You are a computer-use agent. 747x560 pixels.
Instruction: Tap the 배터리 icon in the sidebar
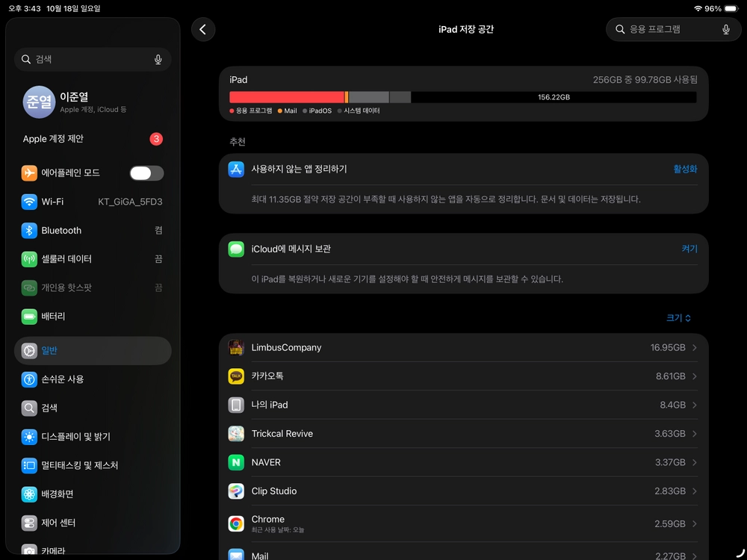tap(29, 317)
